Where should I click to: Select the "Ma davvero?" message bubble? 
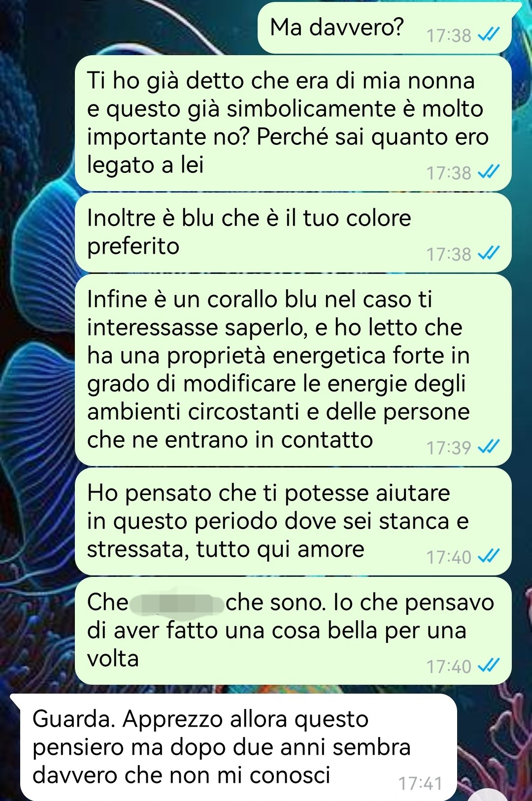(x=385, y=28)
